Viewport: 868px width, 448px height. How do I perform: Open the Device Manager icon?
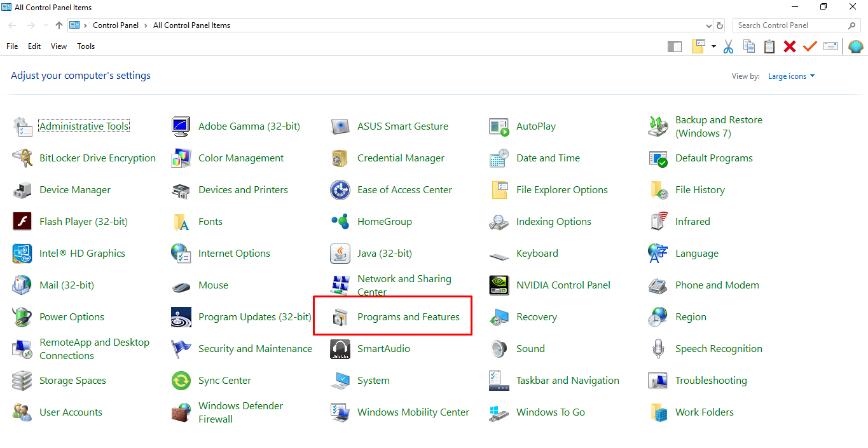pos(22,190)
